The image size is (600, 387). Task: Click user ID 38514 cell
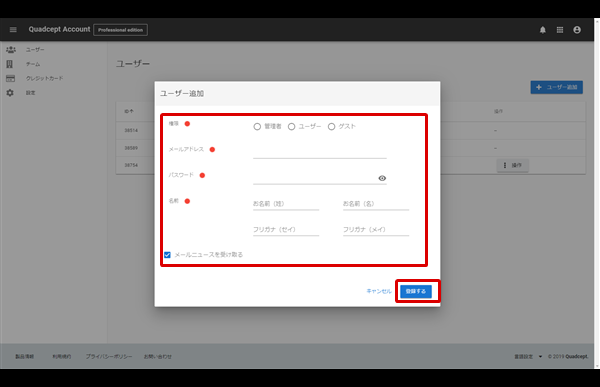tap(131, 131)
